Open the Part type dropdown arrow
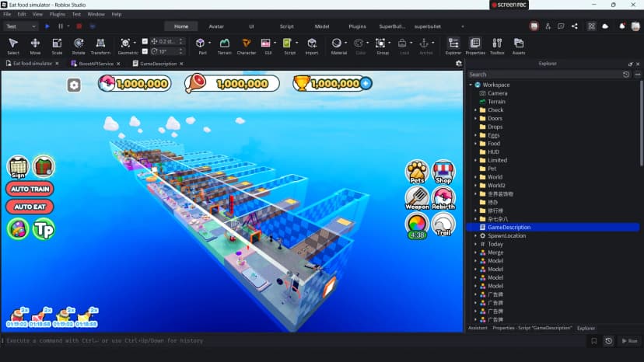The image size is (644, 362). pos(209,43)
